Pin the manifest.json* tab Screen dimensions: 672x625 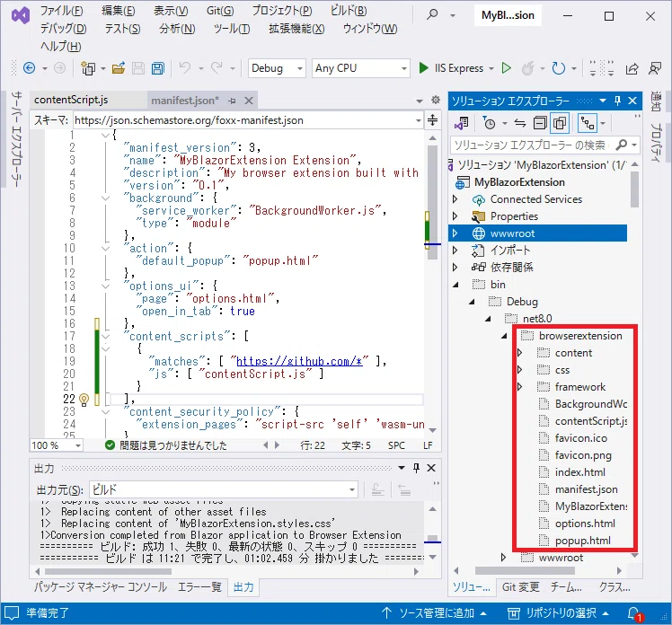[232, 101]
